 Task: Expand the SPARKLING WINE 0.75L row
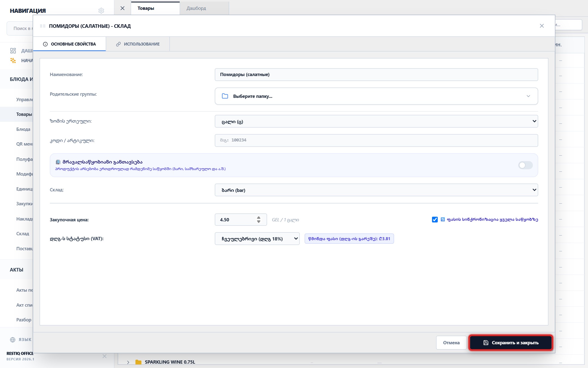[128, 362]
